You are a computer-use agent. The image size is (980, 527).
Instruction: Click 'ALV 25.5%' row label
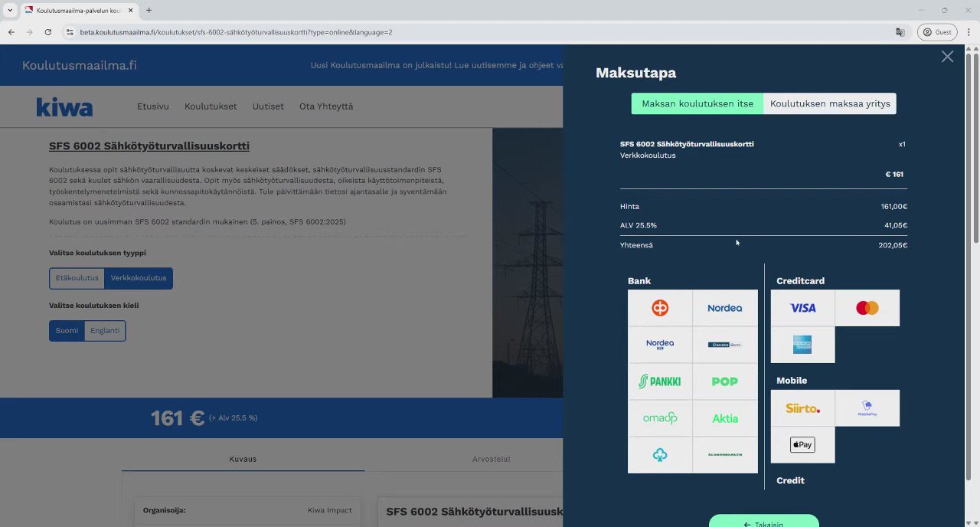pyautogui.click(x=639, y=225)
